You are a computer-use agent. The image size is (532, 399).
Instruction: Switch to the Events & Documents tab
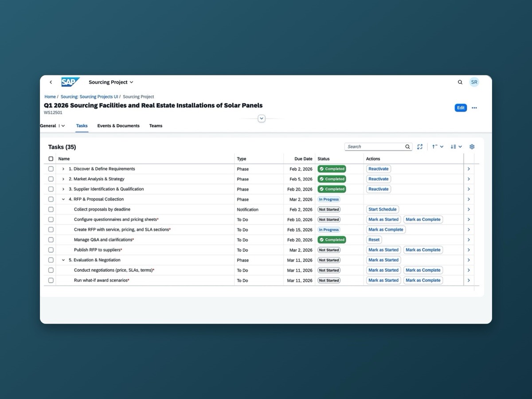pyautogui.click(x=118, y=126)
